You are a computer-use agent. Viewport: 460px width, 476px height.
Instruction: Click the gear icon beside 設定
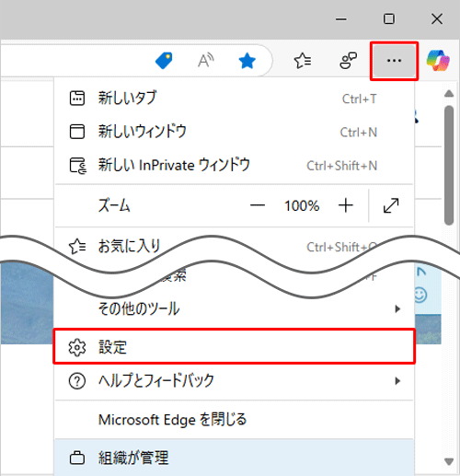[77, 347]
